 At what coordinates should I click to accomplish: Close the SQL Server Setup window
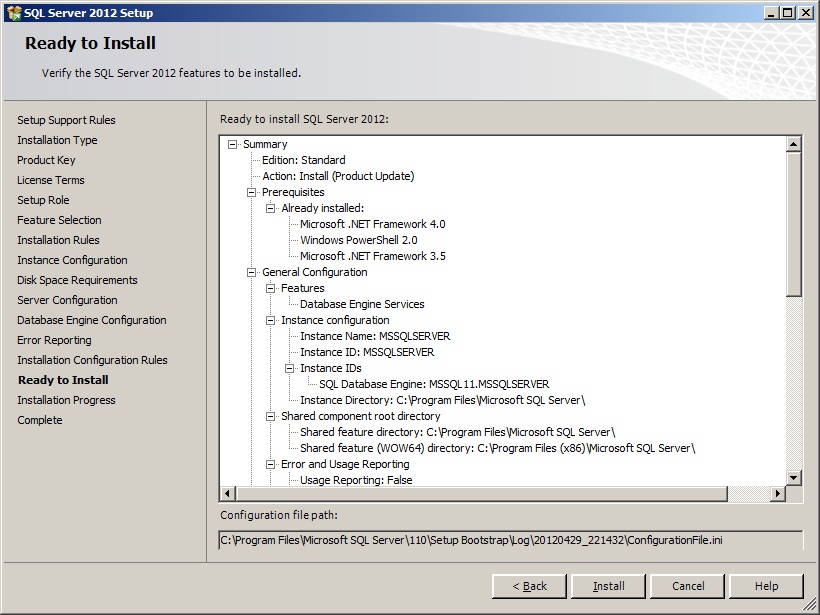click(x=805, y=13)
